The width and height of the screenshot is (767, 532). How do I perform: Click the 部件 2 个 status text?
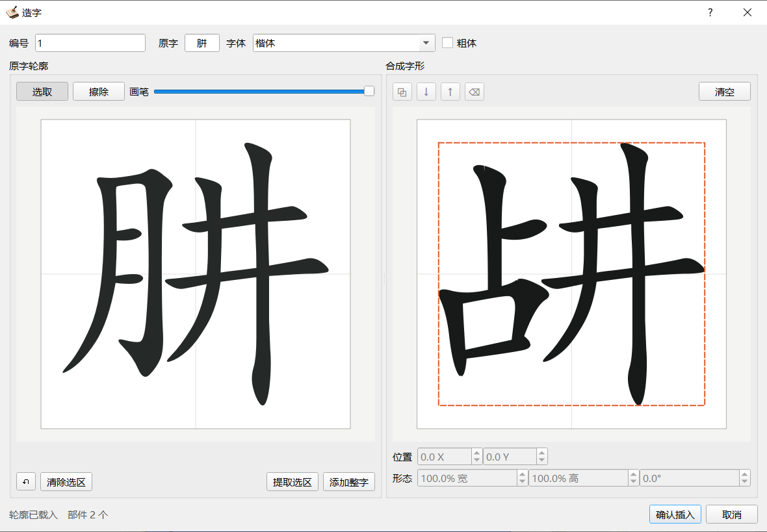(88, 514)
